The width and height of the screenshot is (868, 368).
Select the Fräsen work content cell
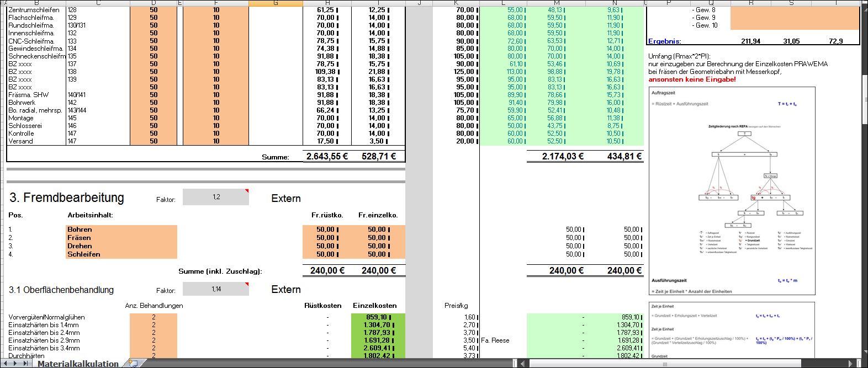pos(121,237)
